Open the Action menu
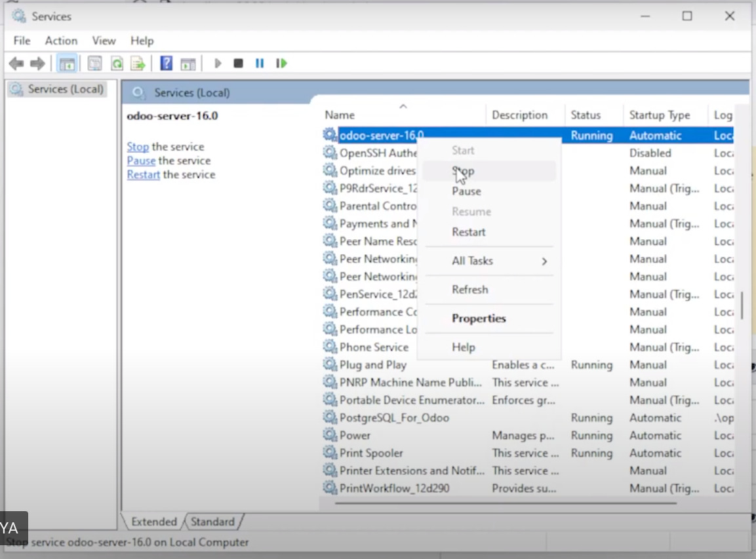The width and height of the screenshot is (756, 559). (x=61, y=41)
